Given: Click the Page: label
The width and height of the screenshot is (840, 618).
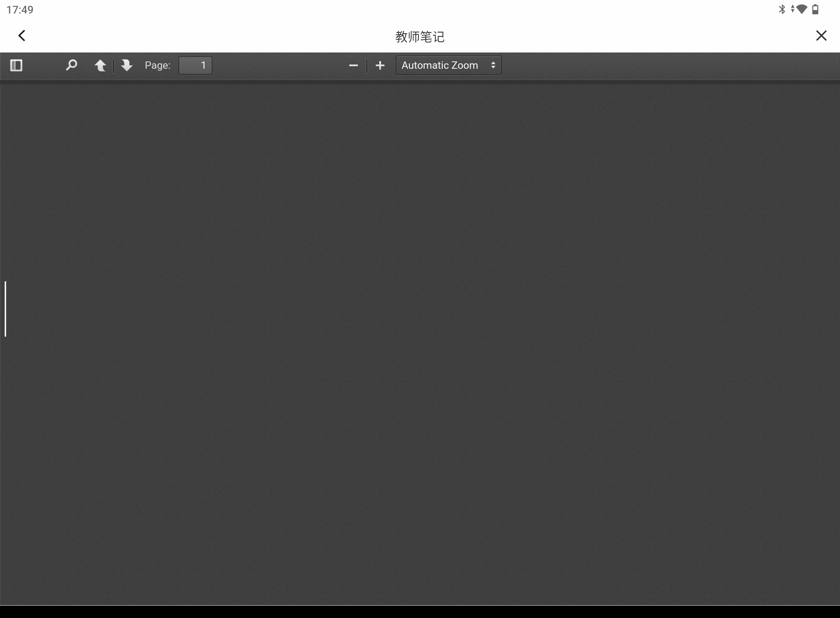Looking at the screenshot, I should (x=157, y=65).
